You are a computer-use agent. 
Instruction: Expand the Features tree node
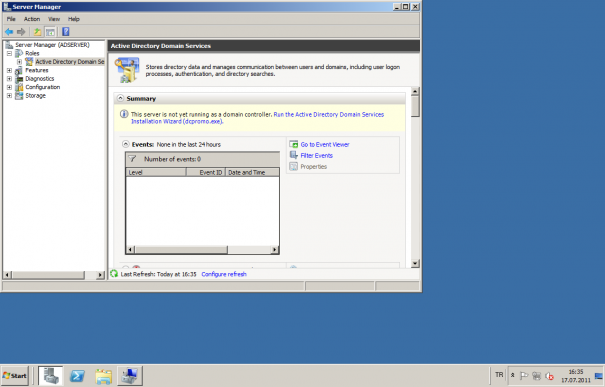9,70
